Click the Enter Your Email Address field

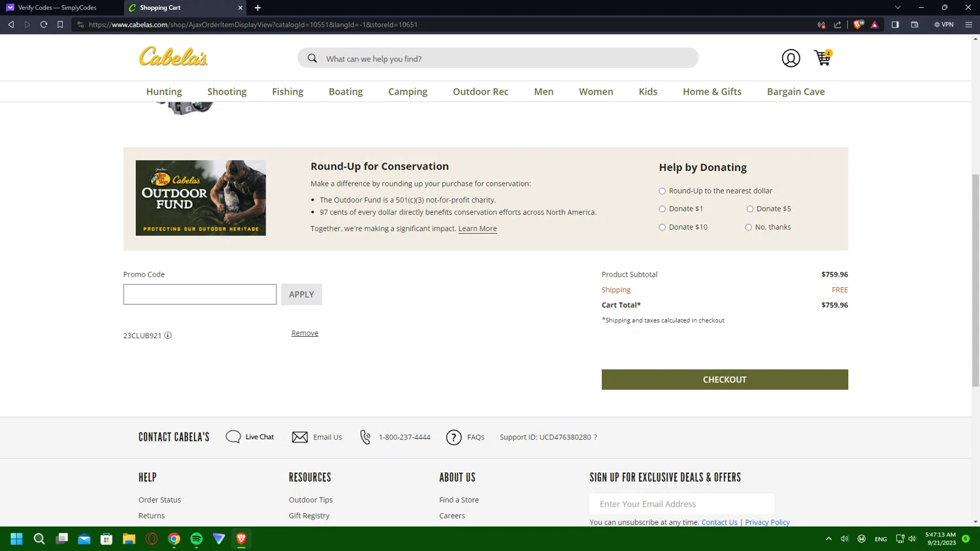click(681, 504)
